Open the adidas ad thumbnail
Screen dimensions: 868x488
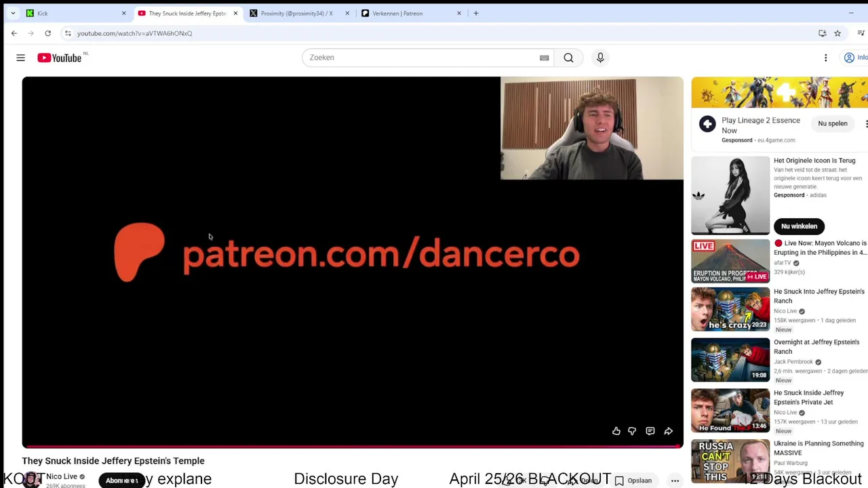coord(730,196)
